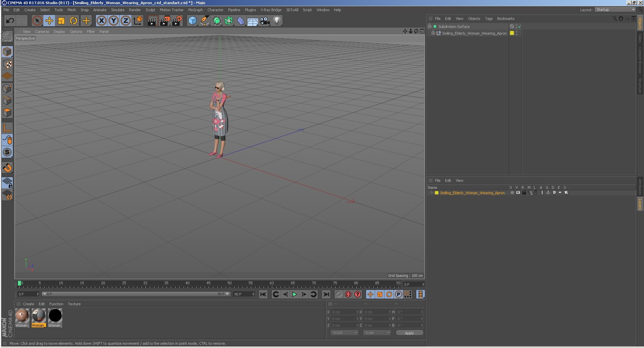Viewport: 644px width, 348px height.
Task: Toggle Z axis lock
Action: (x=125, y=21)
